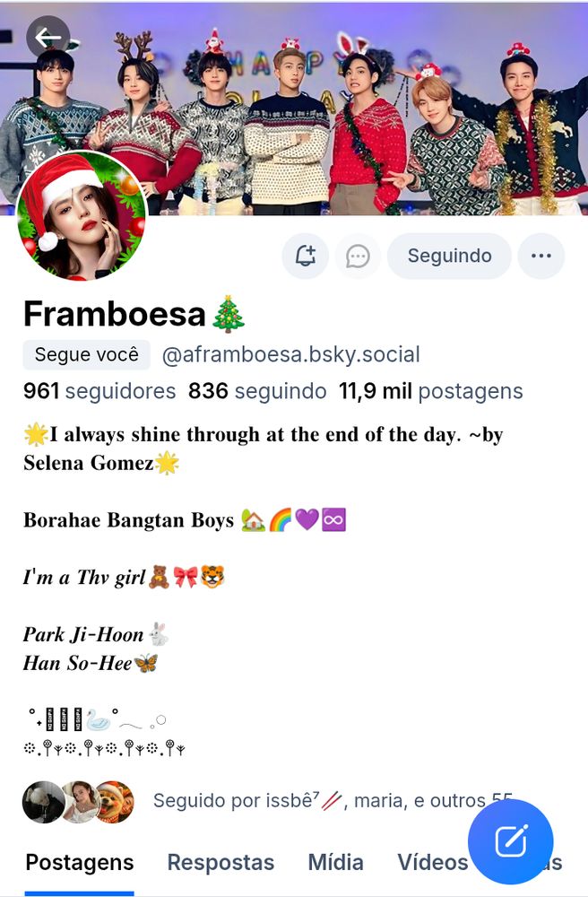Click the Segue você badge
Image resolution: width=588 pixels, height=897 pixels.
87,354
